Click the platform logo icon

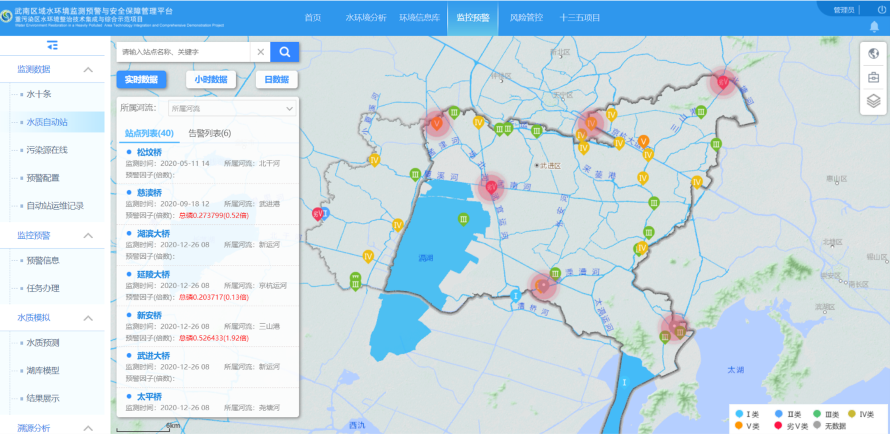coord(6,17)
